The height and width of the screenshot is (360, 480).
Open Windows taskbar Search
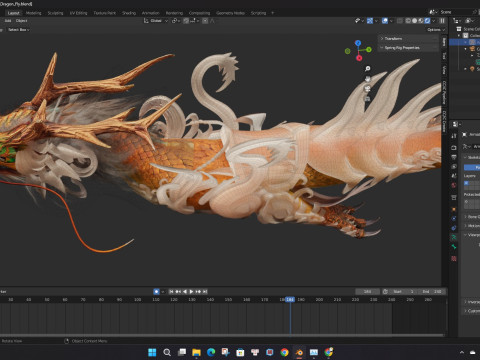[x=167, y=352]
